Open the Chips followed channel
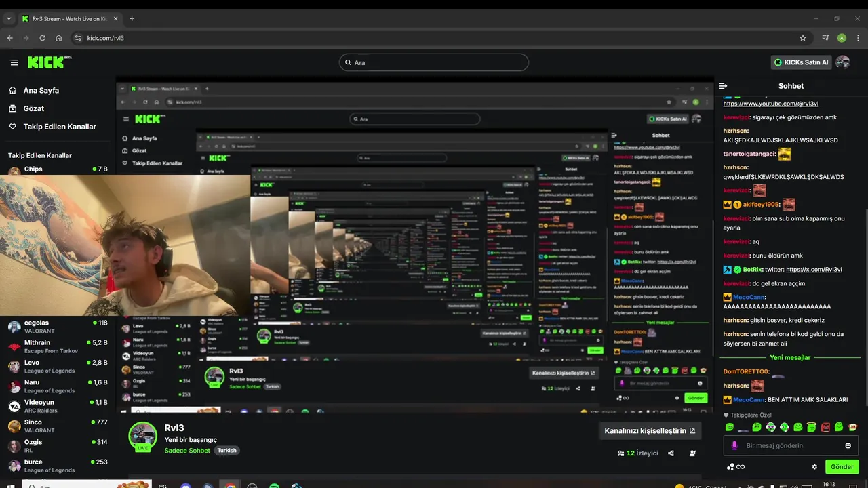 click(x=58, y=169)
